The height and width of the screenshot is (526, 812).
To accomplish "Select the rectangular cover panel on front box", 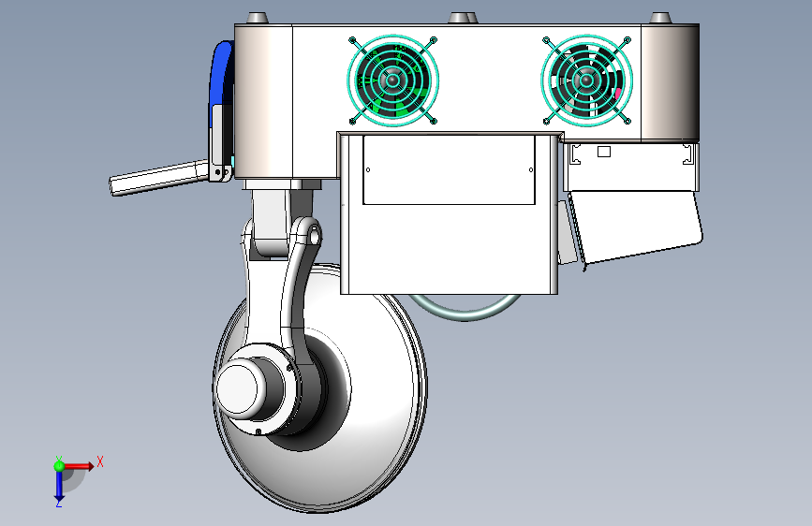I will tap(449, 169).
